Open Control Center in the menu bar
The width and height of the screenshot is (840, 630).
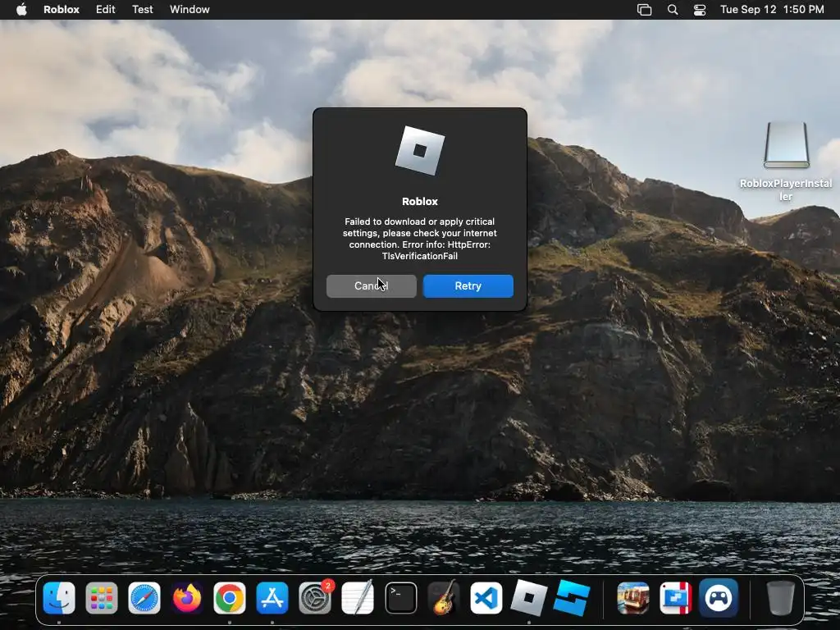[700, 10]
